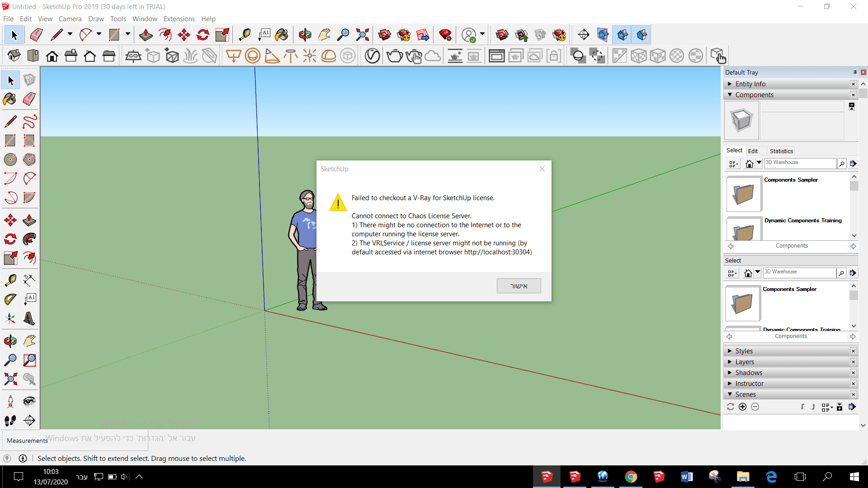Click Add Scene plus icon
Image resolution: width=868 pixels, height=488 pixels.
click(742, 407)
